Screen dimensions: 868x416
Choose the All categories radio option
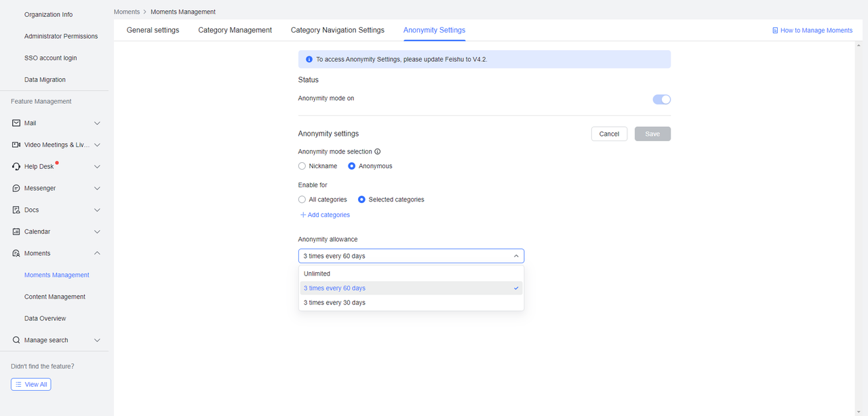(x=302, y=200)
